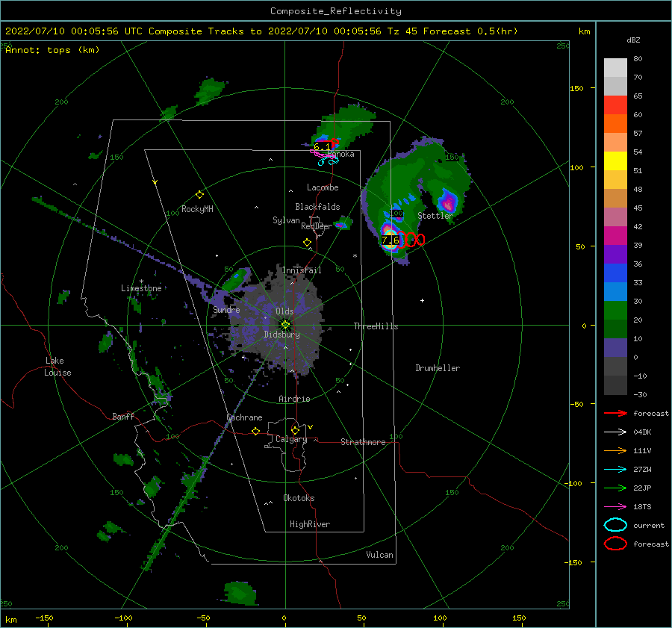Click the Banff town label
This screenshot has height=628, width=672.
(x=123, y=416)
